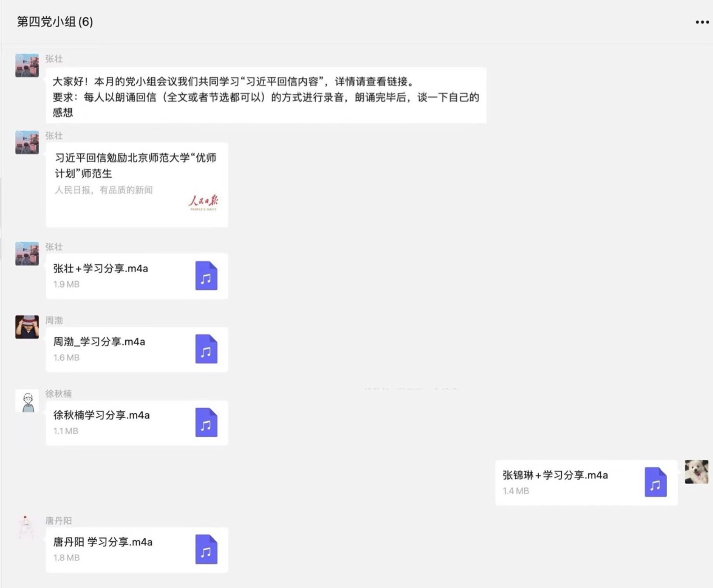Click the music icon on 徐秋楠学习分享.m4a

pyautogui.click(x=206, y=423)
